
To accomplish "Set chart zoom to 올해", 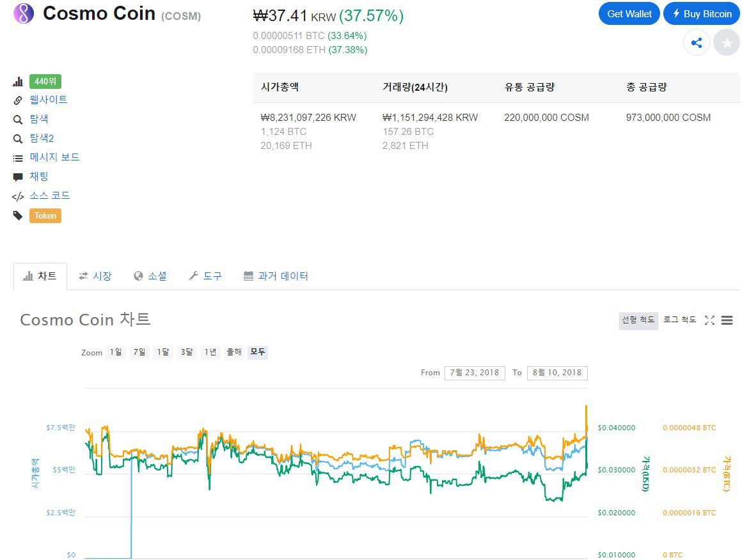I will tap(234, 352).
